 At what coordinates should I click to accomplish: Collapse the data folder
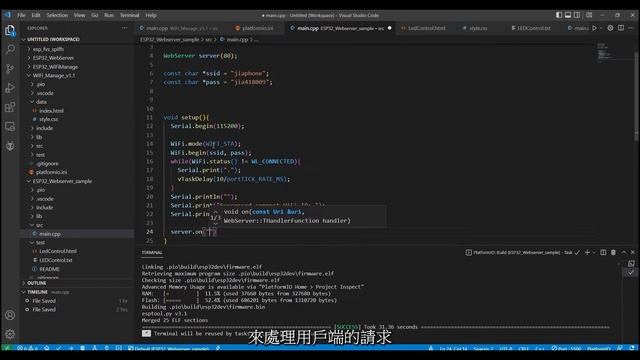[78, 102]
